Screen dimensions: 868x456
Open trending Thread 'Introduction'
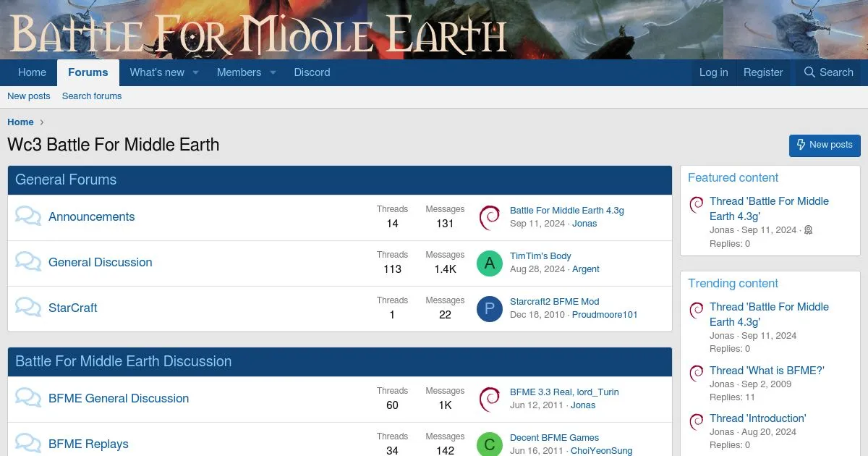point(757,418)
